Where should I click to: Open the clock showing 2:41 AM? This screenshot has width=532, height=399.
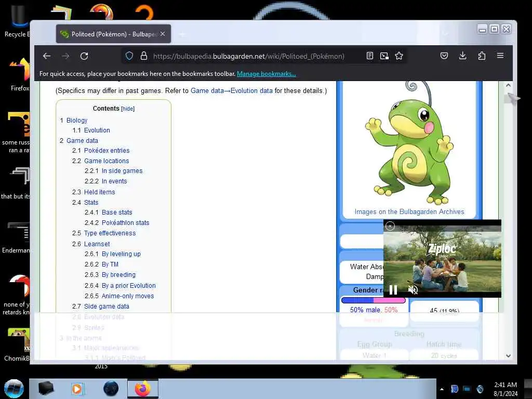point(506,389)
